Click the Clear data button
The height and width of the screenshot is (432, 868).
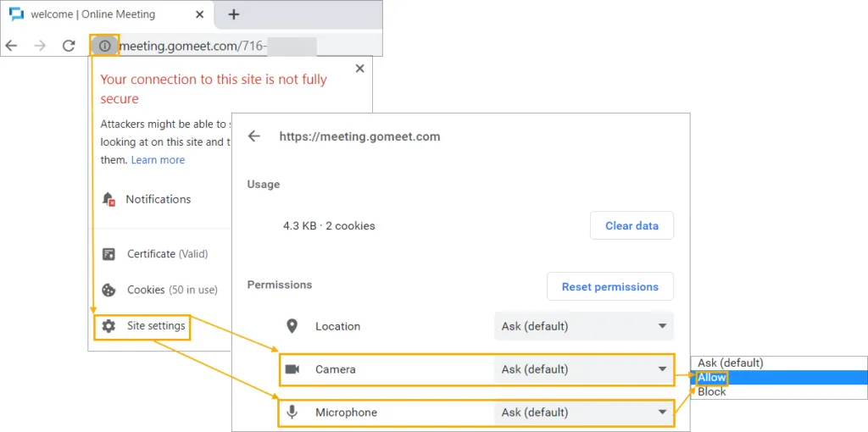click(x=632, y=225)
